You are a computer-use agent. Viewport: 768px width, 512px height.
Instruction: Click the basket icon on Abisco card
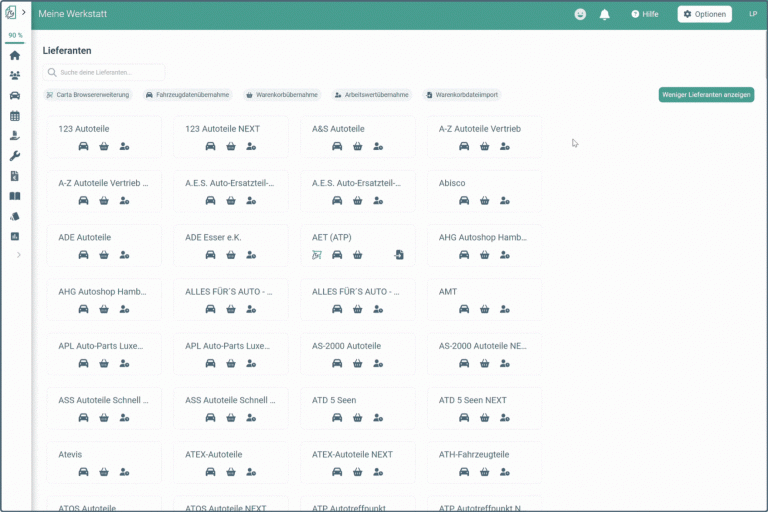coord(485,200)
